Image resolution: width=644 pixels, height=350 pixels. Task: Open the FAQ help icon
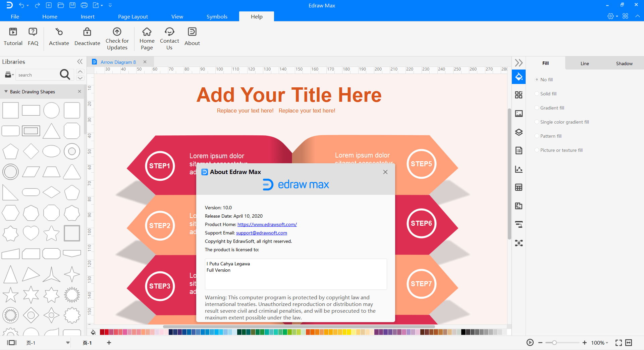coord(33,32)
